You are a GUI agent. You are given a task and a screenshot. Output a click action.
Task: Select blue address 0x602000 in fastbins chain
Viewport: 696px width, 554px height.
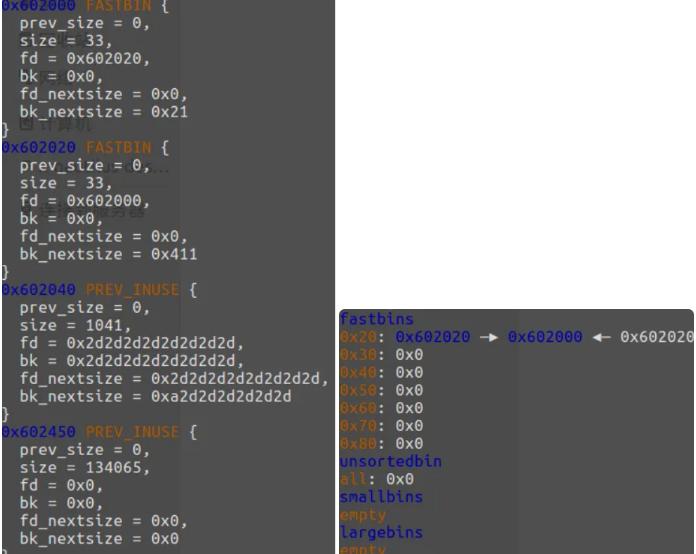[545, 337]
